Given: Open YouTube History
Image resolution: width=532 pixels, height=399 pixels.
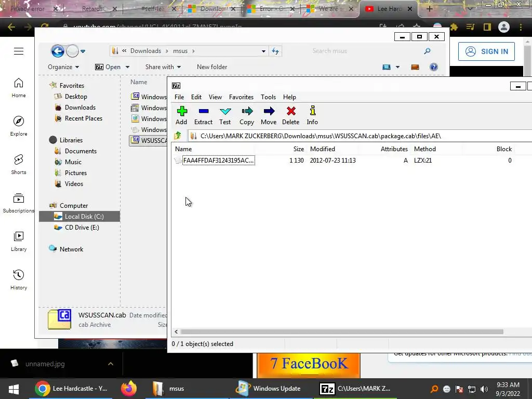Looking at the screenshot, I should 19,280.
